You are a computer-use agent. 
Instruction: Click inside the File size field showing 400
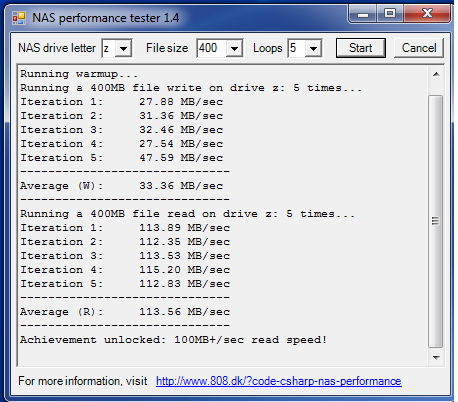[212, 49]
